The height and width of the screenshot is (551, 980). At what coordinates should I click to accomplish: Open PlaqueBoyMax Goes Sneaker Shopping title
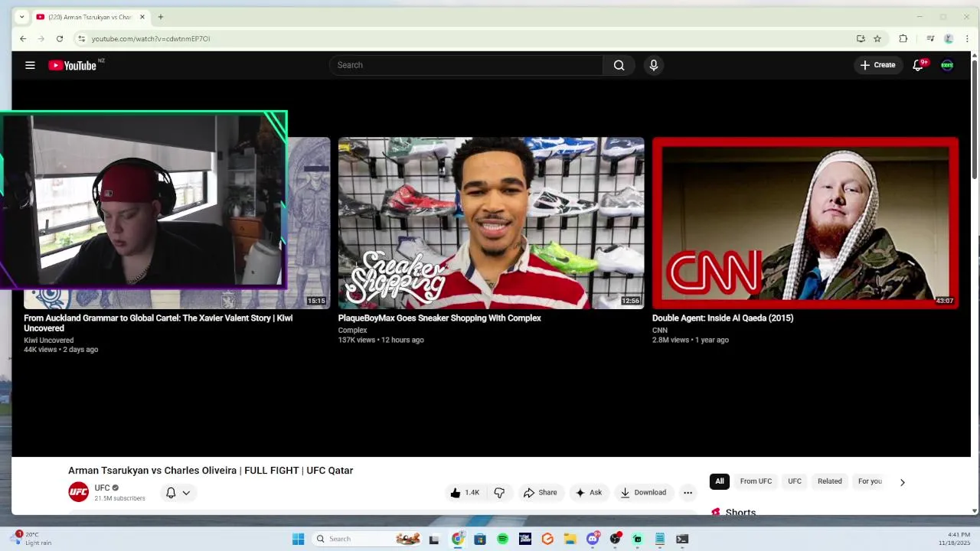[439, 318]
